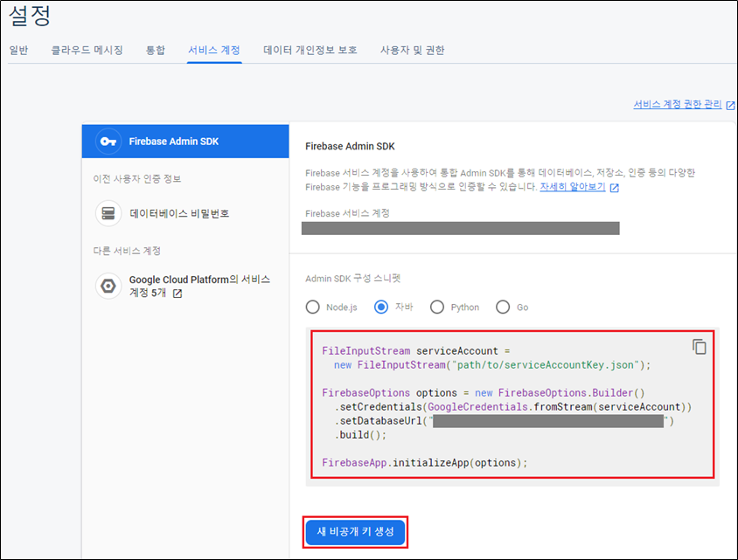738x560 pixels.
Task: Select Firebase Admin SDK sidebar item
Action: pos(185,141)
